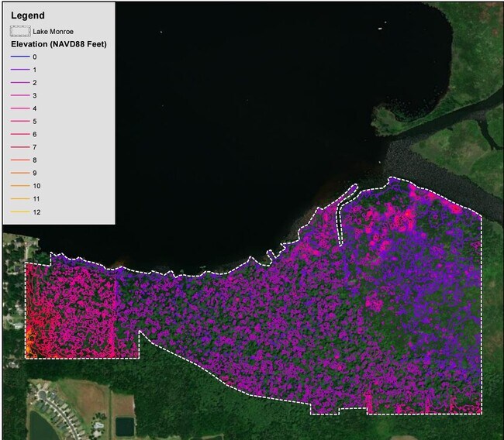This screenshot has width=504, height=440.
Task: Select the elevation 10 orange line swatch
Action: point(20,186)
